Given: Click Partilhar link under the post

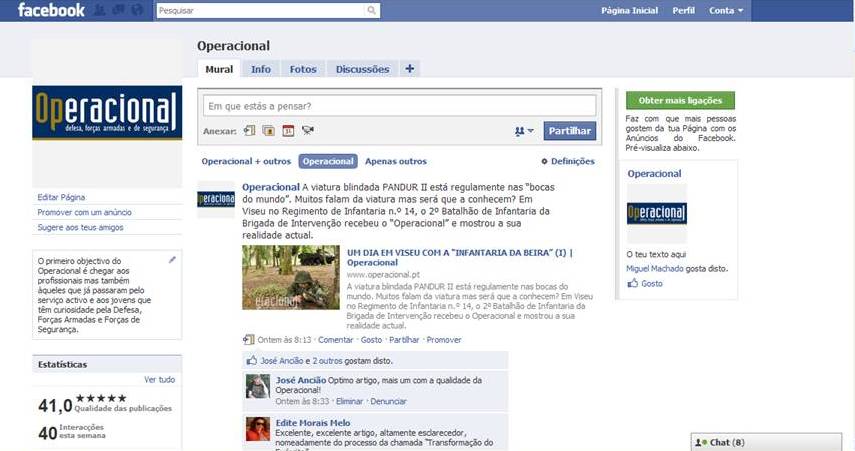Looking at the screenshot, I should 404,340.
